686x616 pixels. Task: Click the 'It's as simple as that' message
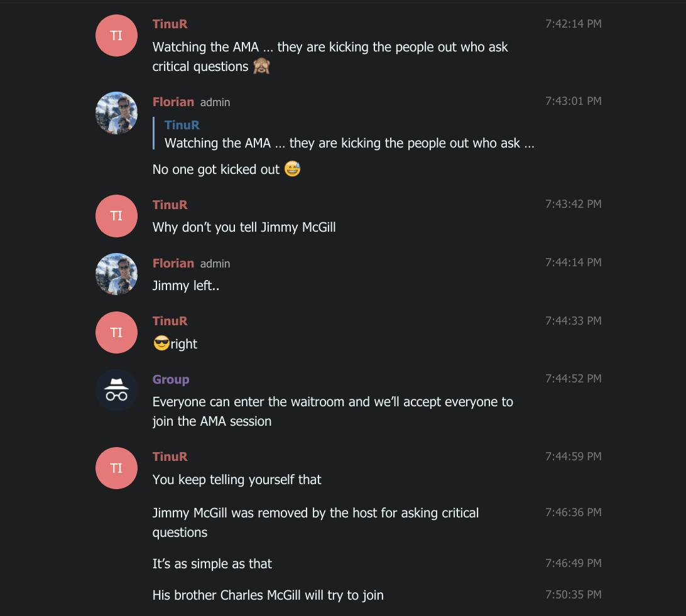tap(212, 564)
